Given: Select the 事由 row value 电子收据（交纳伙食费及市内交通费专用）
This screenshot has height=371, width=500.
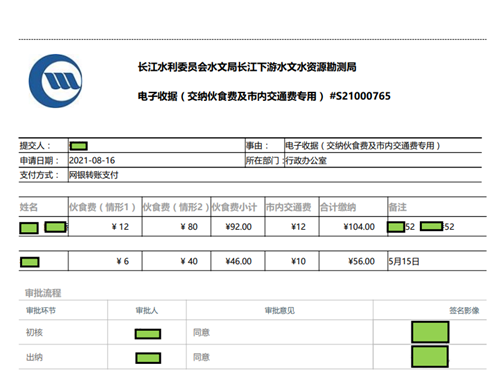Looking at the screenshot, I should [x=363, y=146].
